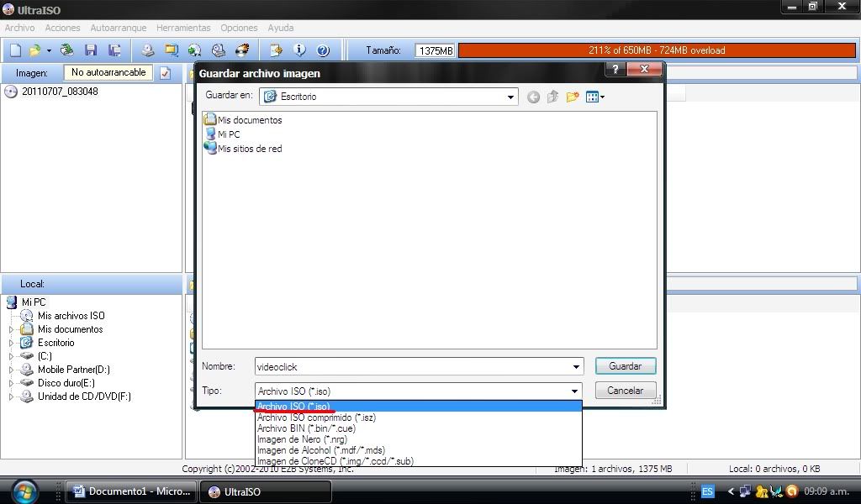Click the Mount to virtual drive icon

click(219, 50)
